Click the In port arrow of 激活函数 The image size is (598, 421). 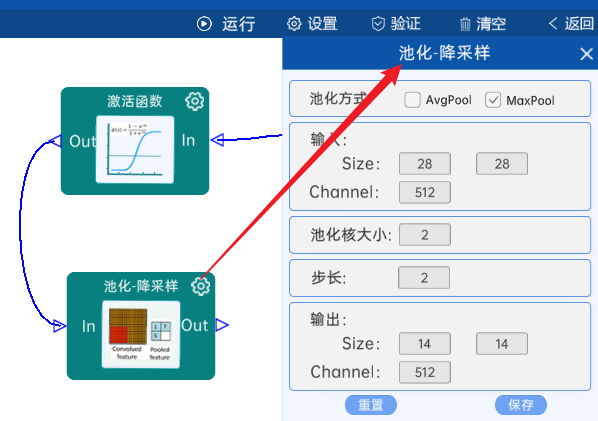(x=217, y=140)
